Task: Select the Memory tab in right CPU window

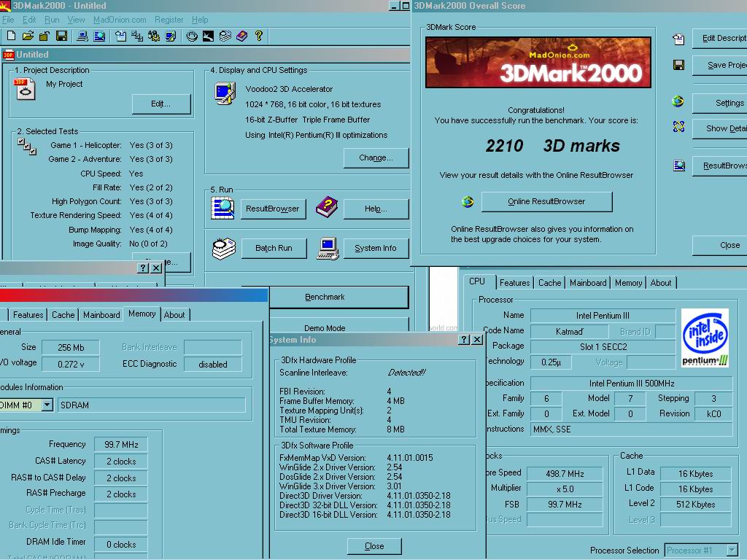Action: (628, 283)
